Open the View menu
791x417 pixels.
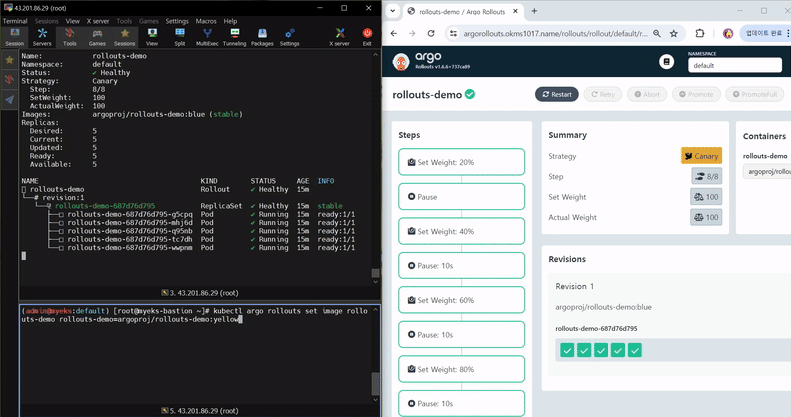73,21
